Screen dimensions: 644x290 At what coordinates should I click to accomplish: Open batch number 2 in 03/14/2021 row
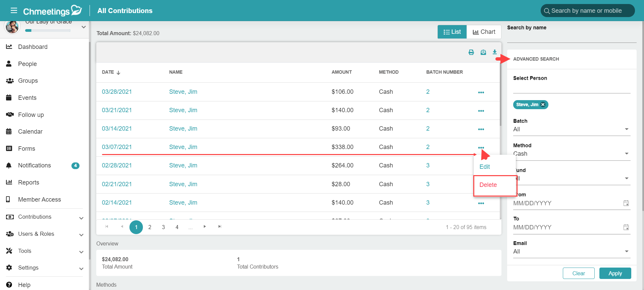(x=428, y=129)
